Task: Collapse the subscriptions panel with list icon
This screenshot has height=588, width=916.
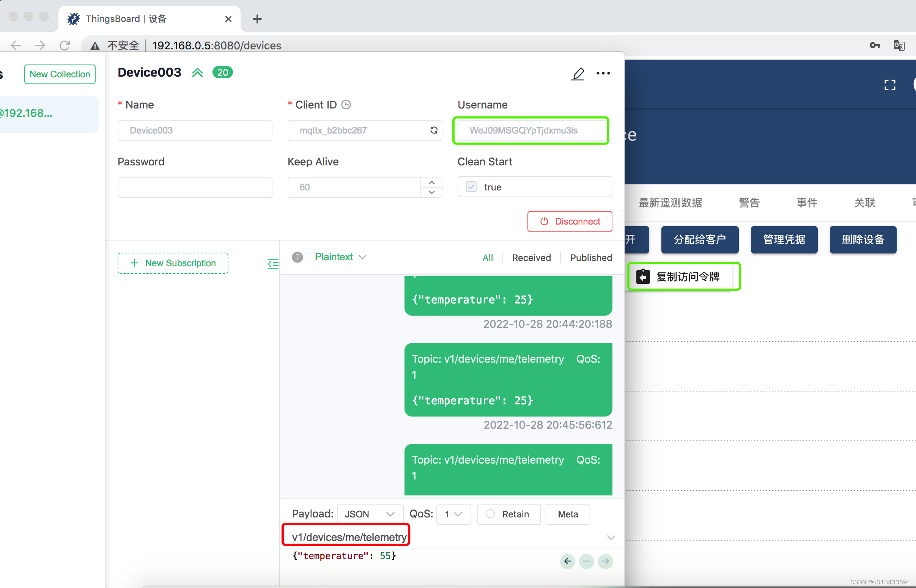Action: [273, 263]
